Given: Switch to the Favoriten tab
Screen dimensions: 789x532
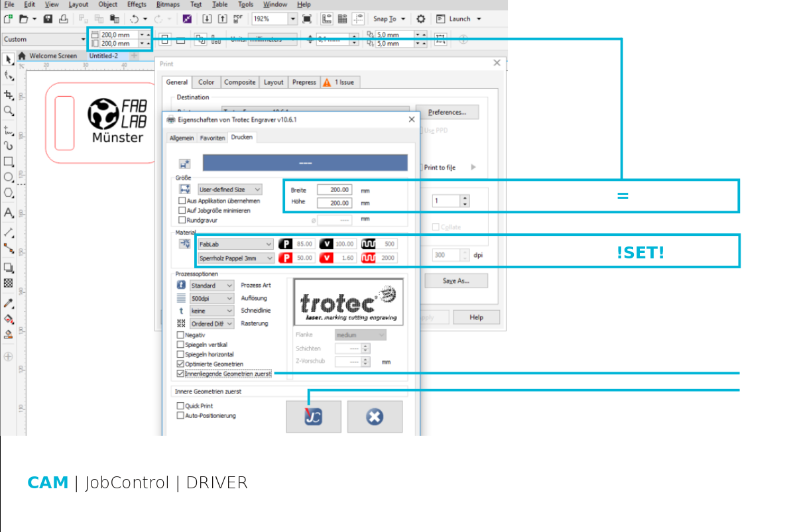Looking at the screenshot, I should pos(212,138).
